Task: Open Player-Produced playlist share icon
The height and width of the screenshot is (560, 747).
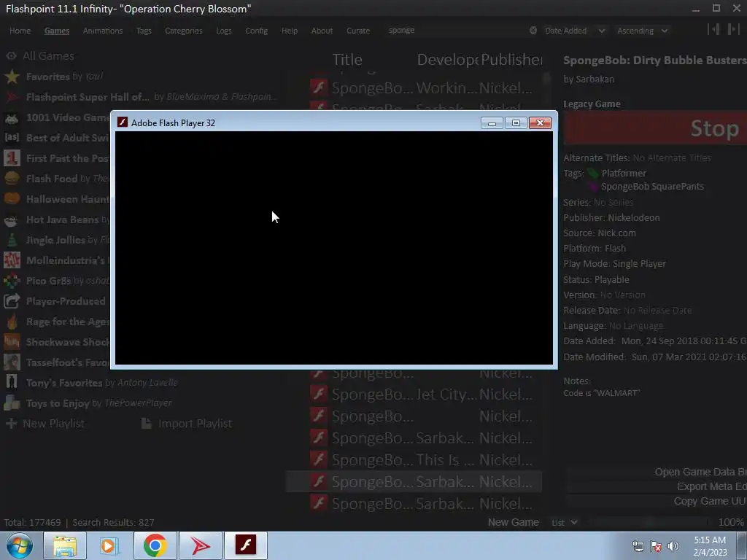Action: (12, 301)
